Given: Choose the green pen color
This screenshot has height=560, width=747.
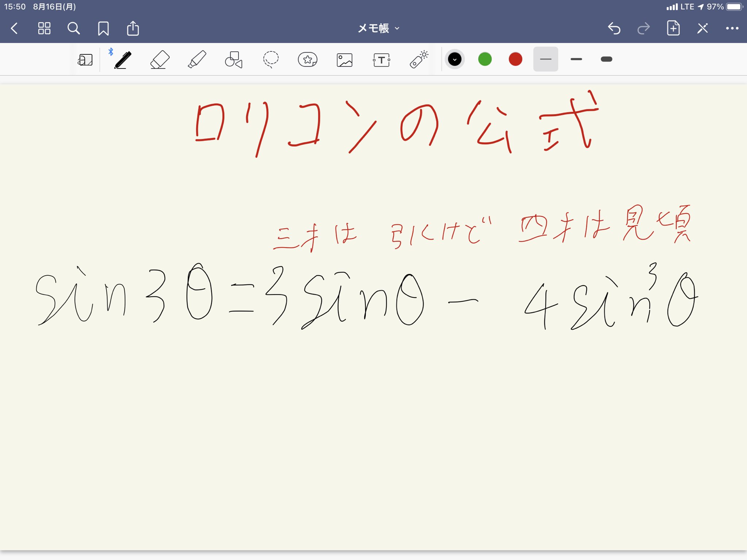Looking at the screenshot, I should pyautogui.click(x=485, y=59).
